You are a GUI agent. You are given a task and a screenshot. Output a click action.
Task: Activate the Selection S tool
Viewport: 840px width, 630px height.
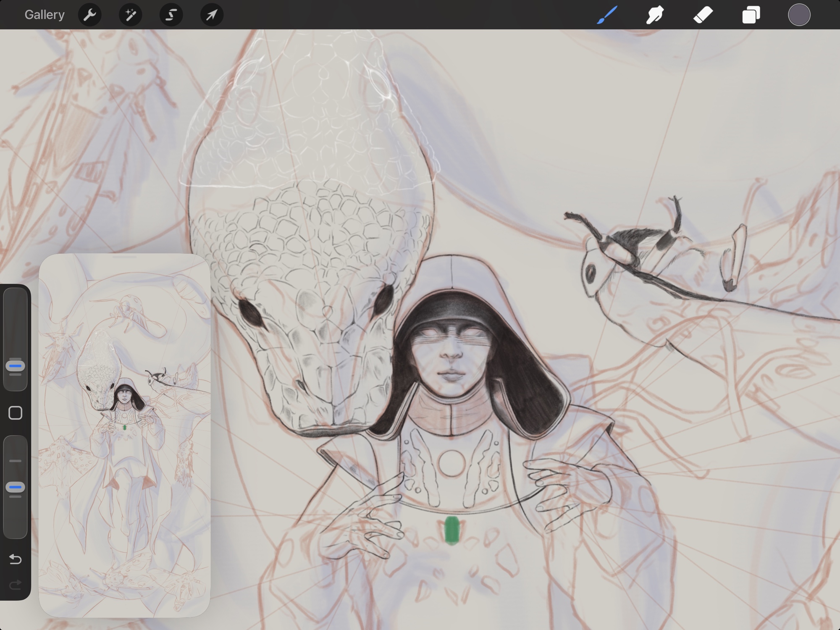click(171, 15)
